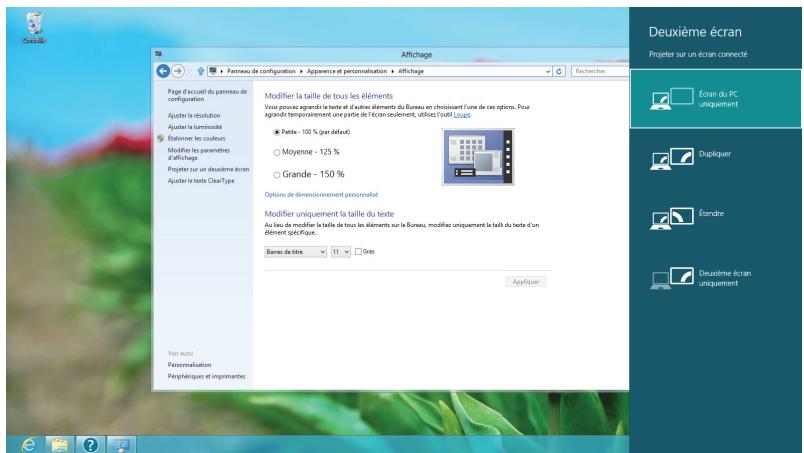The height and width of the screenshot is (453, 804).
Task: Open Ajuster la luminosité link
Action: (x=195, y=127)
